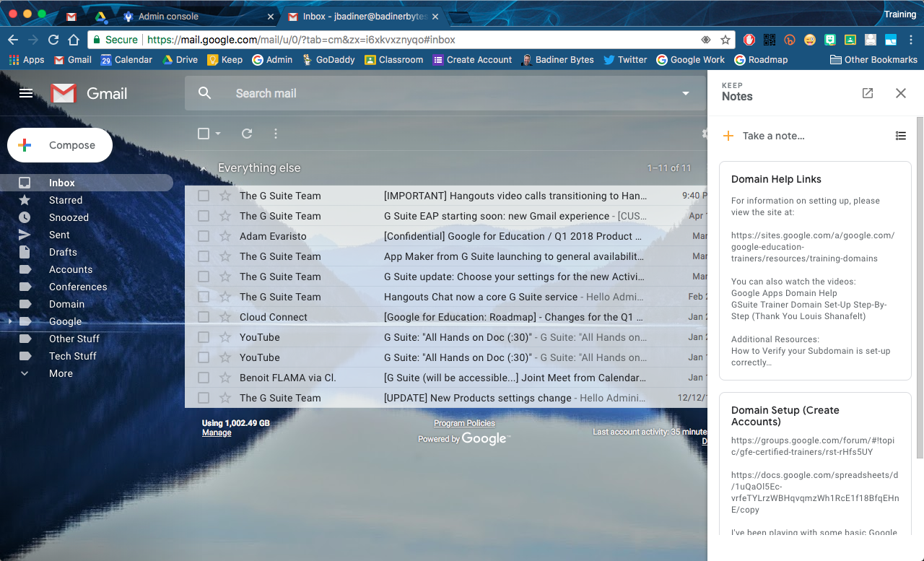Open Keep notes in a new window
The height and width of the screenshot is (561, 924).
868,93
